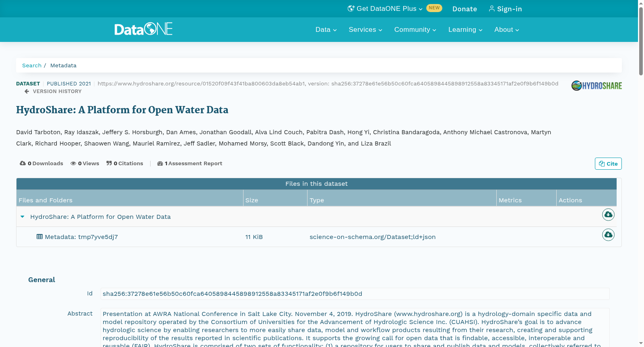
Task: Click the DATASET label
Action: (28, 83)
